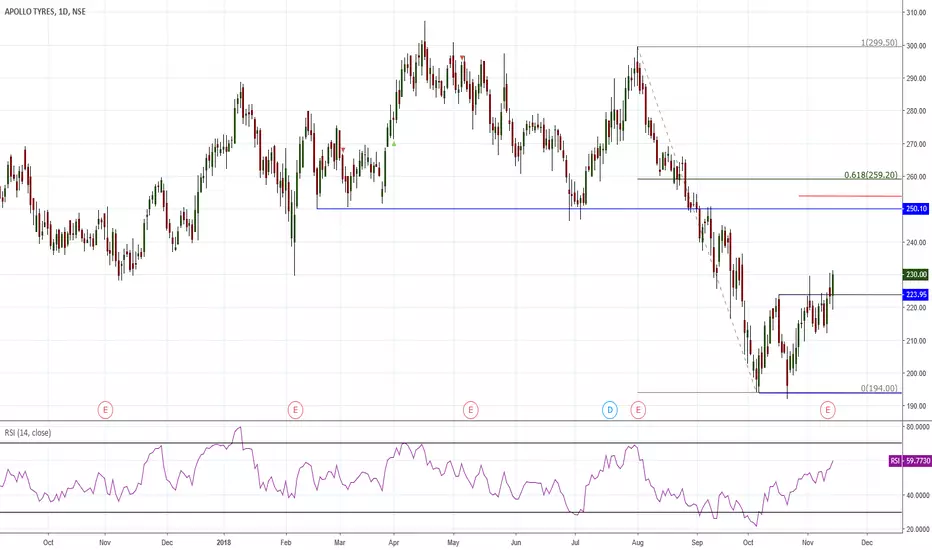
Task: Click the 310.00 price axis label
Action: [x=916, y=12]
